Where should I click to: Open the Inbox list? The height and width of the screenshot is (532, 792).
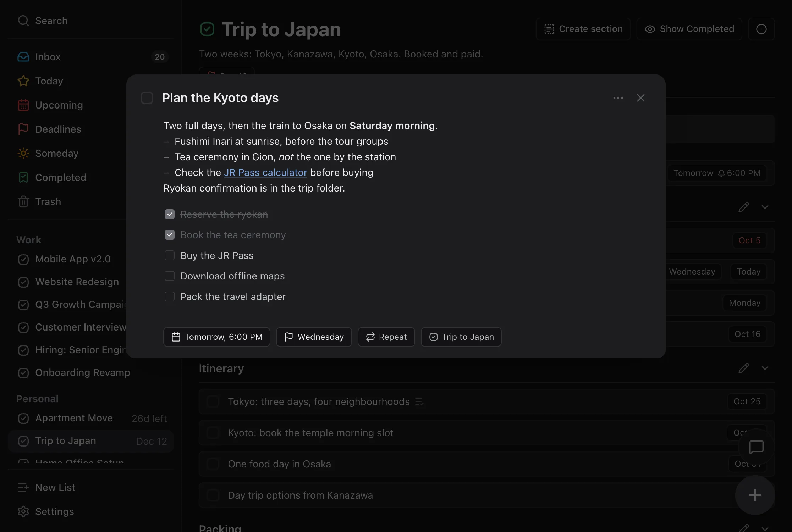point(90,57)
